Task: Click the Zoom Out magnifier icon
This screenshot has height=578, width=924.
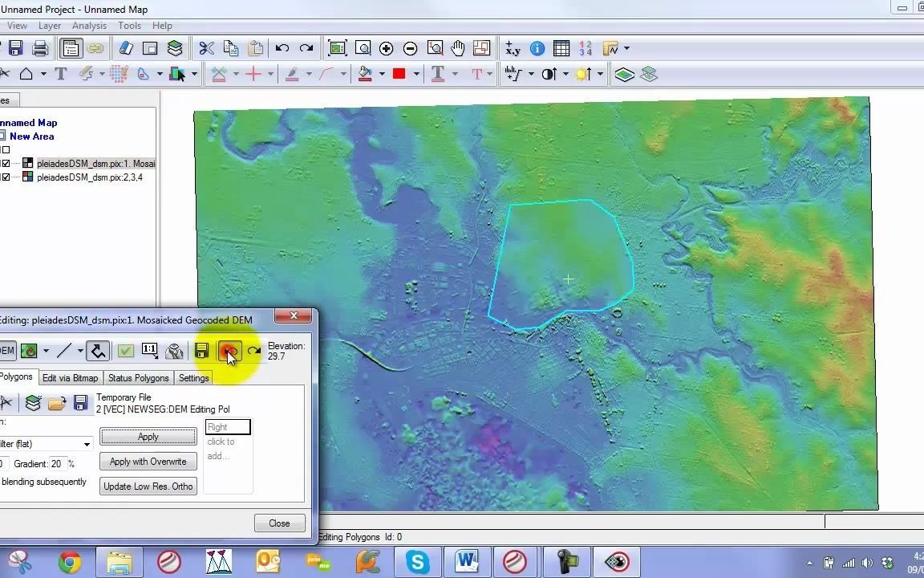Action: (x=410, y=48)
